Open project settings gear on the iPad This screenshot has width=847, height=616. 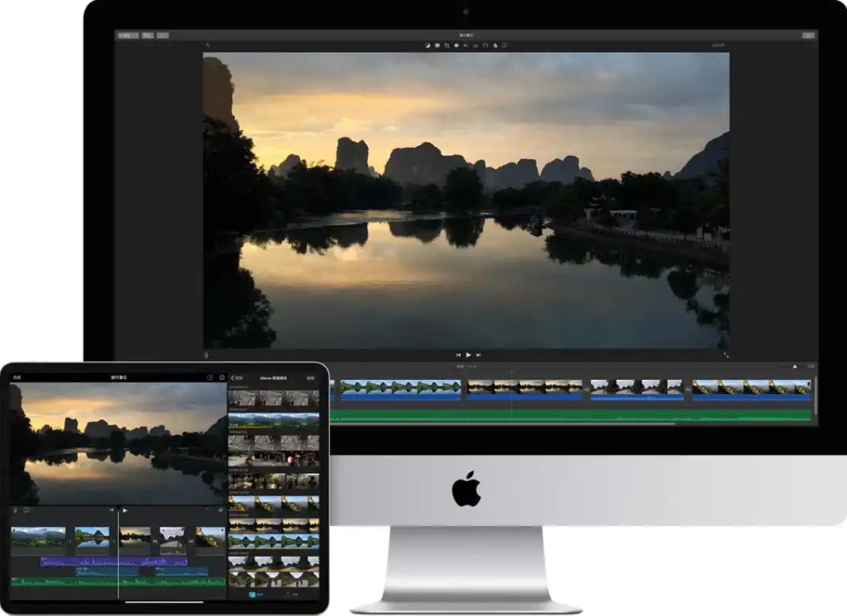point(222,377)
